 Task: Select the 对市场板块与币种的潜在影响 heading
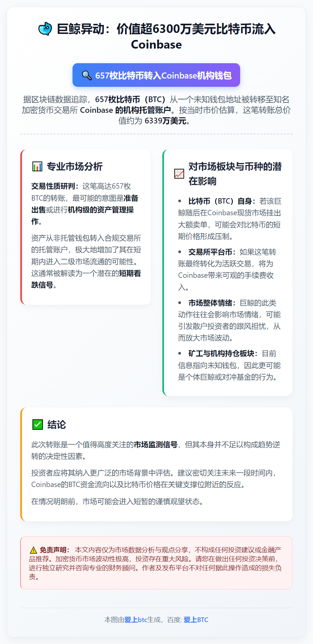point(235,174)
